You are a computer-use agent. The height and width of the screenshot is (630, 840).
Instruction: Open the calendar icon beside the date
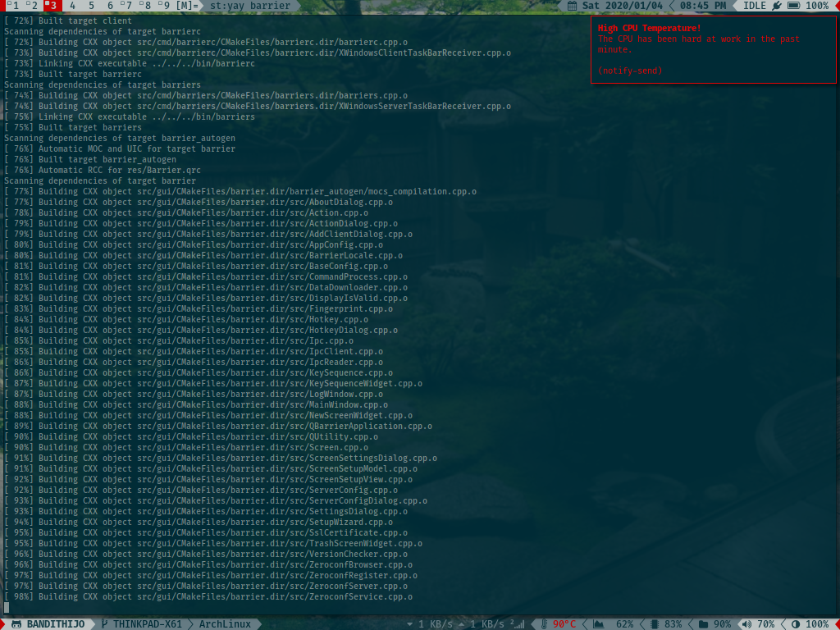coord(572,6)
